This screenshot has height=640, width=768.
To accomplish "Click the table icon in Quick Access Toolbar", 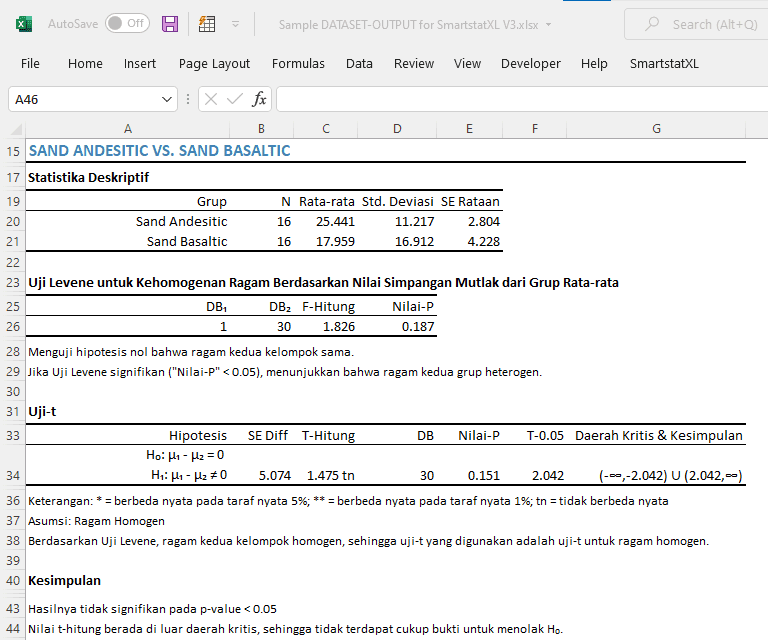I will coord(207,23).
